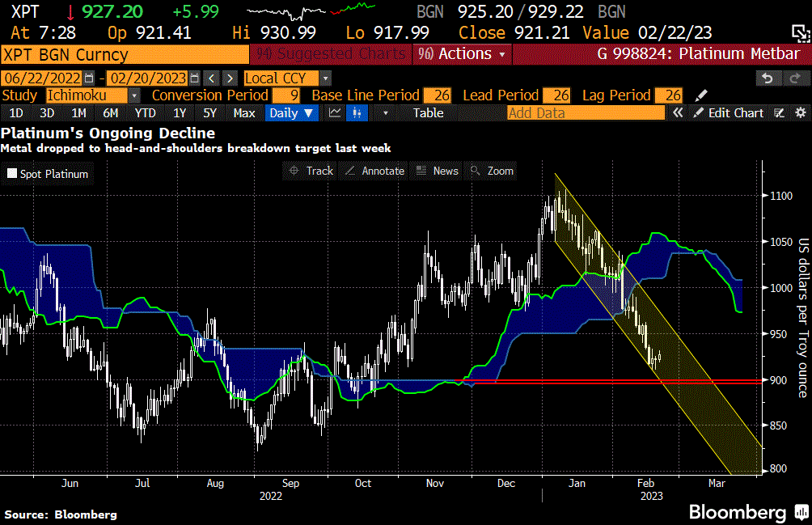Click the Source: Bloomberg caption
The image size is (812, 525).
[61, 514]
